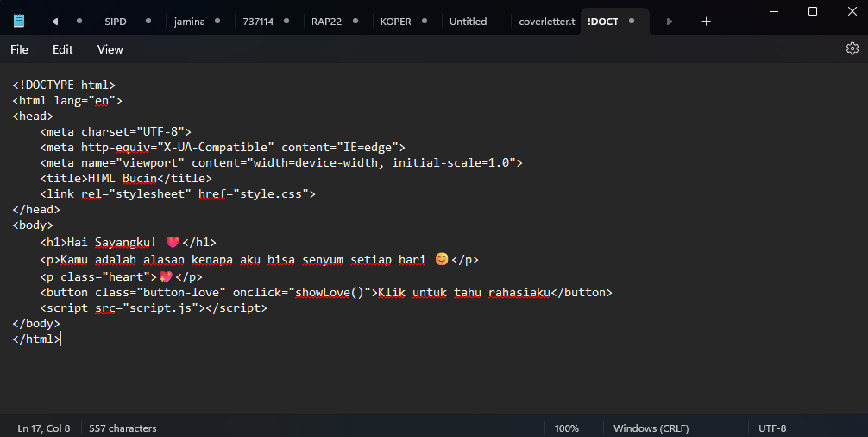Switch to the RAP22 tab
This screenshot has width=868, height=437.
[x=327, y=22]
